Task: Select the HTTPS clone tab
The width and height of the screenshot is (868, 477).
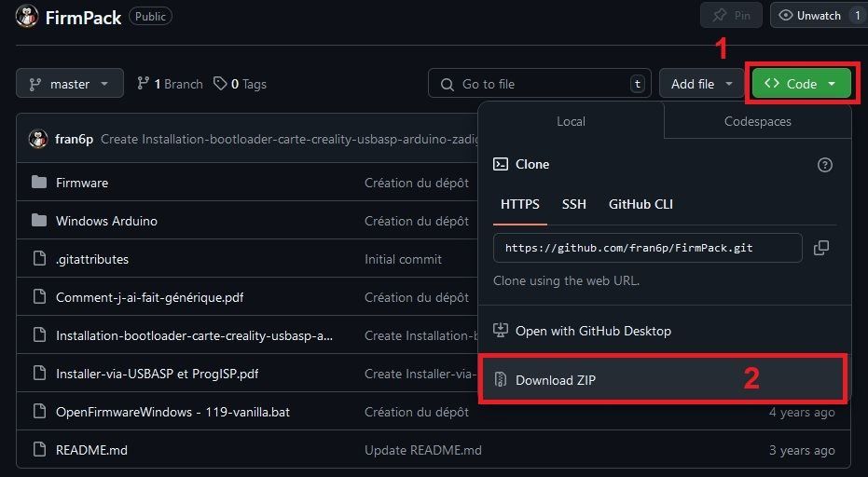Action: point(520,204)
